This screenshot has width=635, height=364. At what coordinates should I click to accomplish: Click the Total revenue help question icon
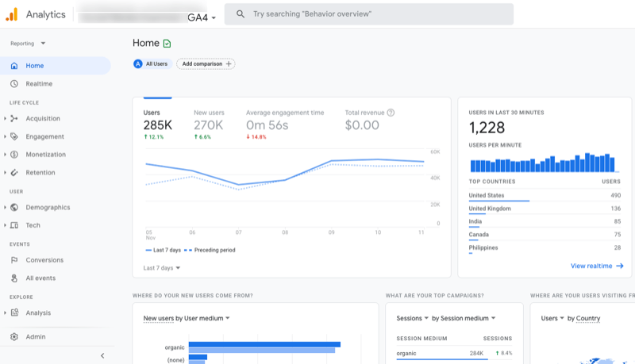click(391, 113)
